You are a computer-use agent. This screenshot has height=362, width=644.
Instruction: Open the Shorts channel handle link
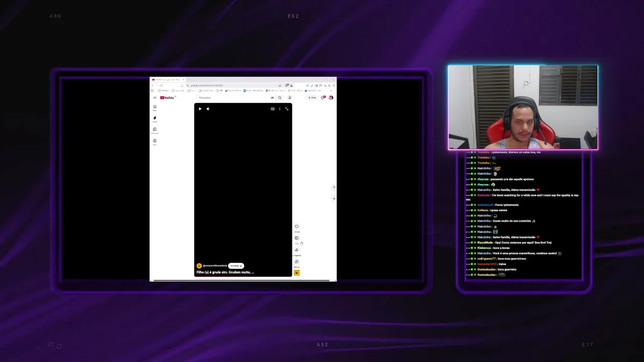pyautogui.click(x=215, y=265)
